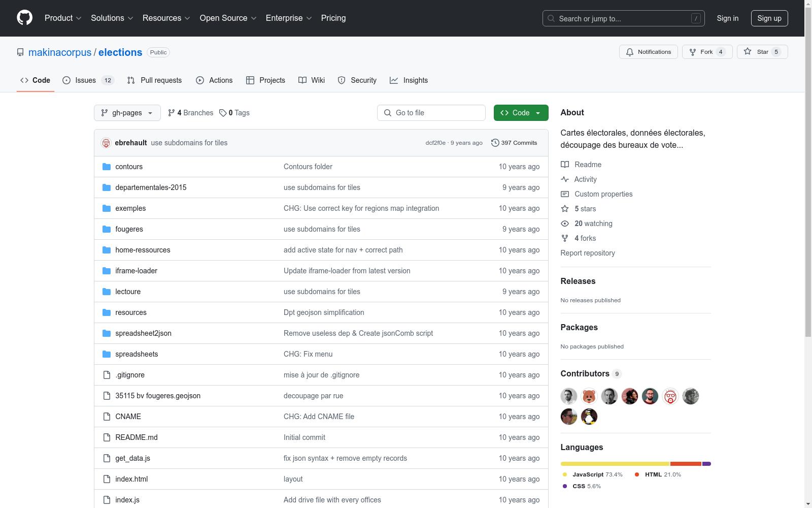Open commit hash dcf2f0e
Screen dimensions: 812x508
pos(435,143)
